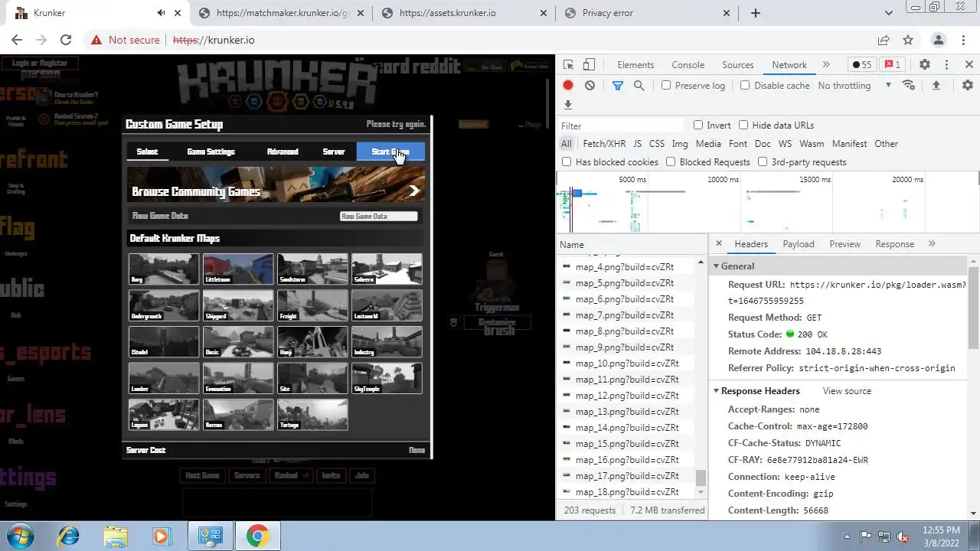Toggle the network filter funnel icon
This screenshot has width=980, height=551.
[x=617, y=85]
